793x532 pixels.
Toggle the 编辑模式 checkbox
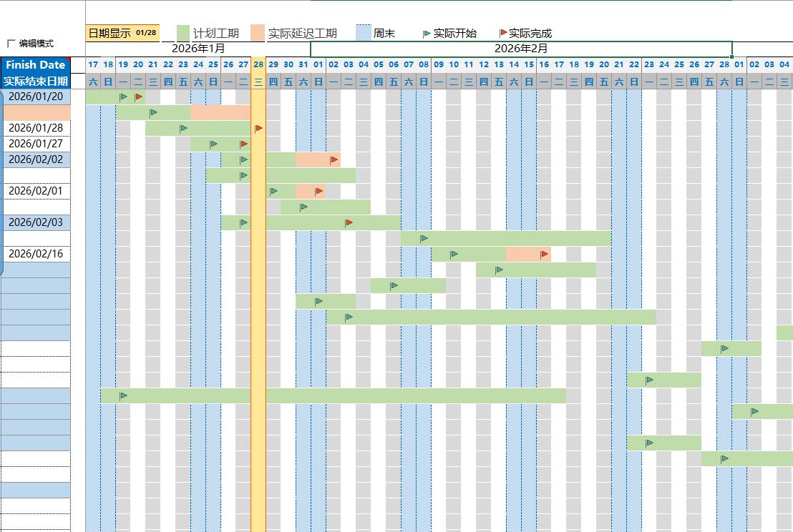10,44
